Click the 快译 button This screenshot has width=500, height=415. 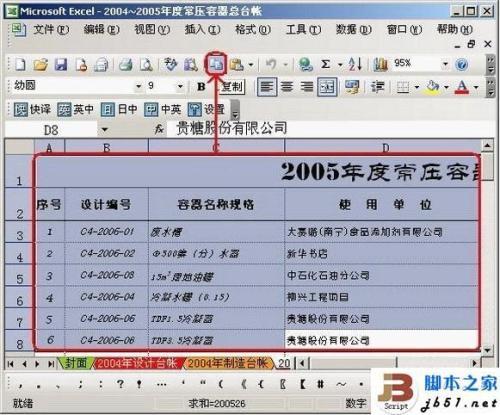click(x=32, y=109)
